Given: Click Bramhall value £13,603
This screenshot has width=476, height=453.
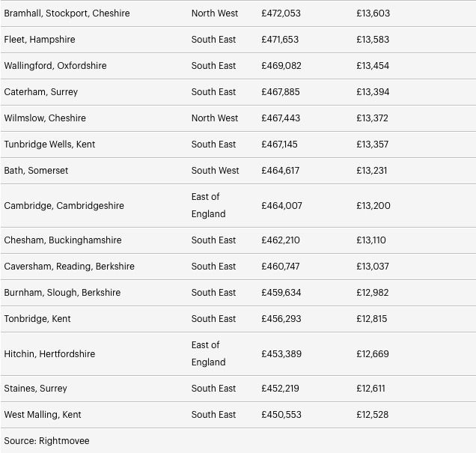Looking at the screenshot, I should click(373, 13).
